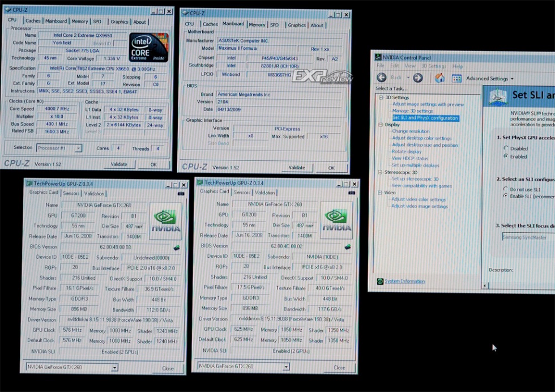Open the Help menu in NVIDIA Control Panel
The height and width of the screenshot is (392, 555).
458,66
